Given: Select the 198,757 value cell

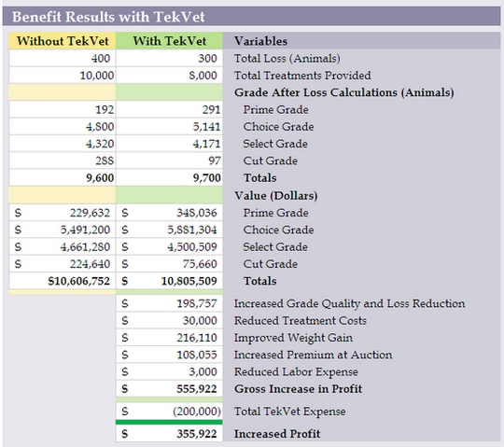Looking at the screenshot, I should [169, 303].
